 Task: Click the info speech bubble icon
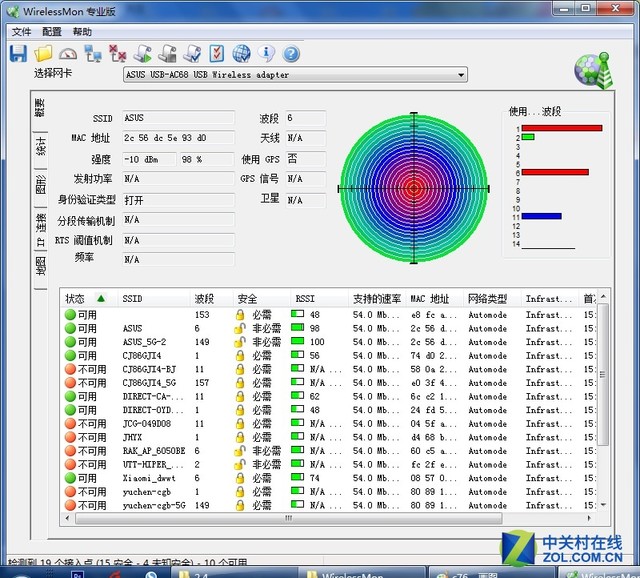[x=267, y=53]
